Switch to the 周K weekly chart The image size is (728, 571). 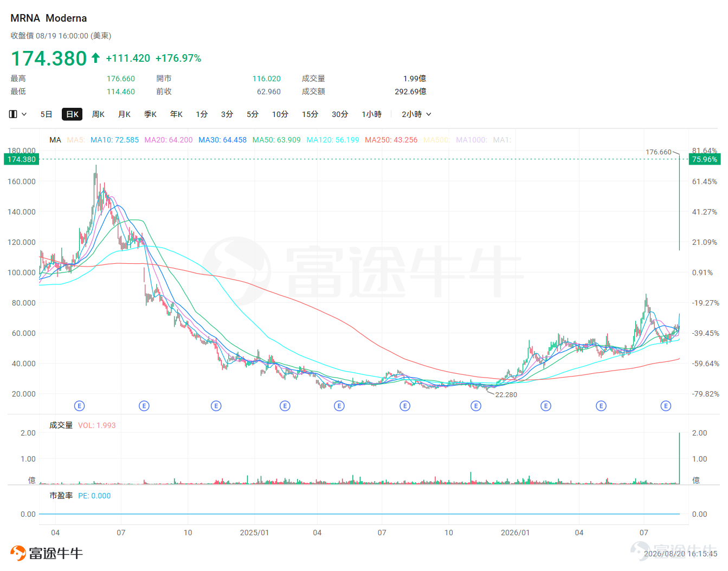pyautogui.click(x=98, y=114)
